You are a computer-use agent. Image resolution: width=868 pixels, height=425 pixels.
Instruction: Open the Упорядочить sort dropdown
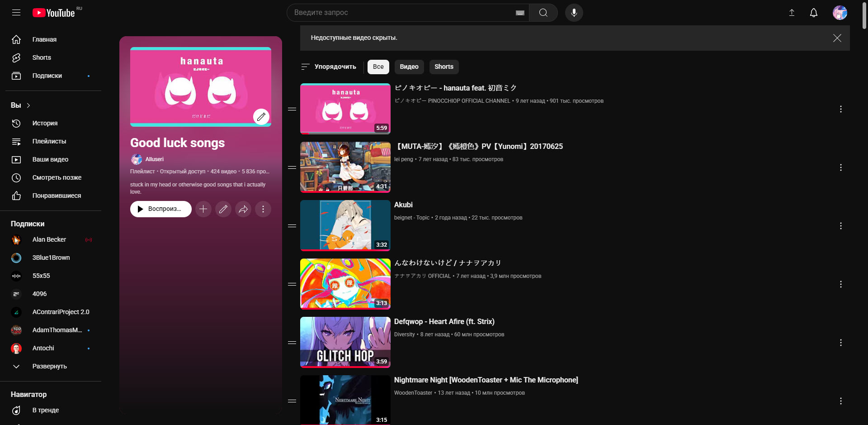[329, 67]
